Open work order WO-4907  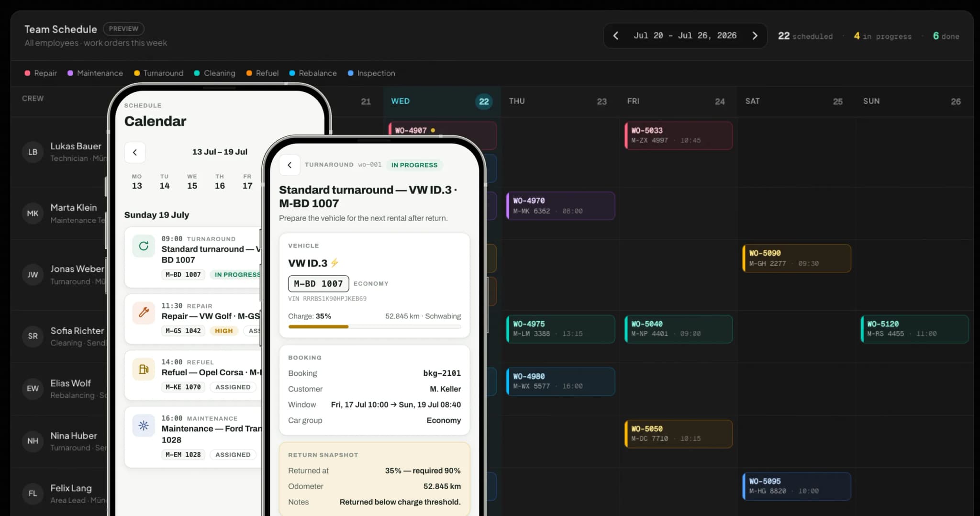point(442,130)
